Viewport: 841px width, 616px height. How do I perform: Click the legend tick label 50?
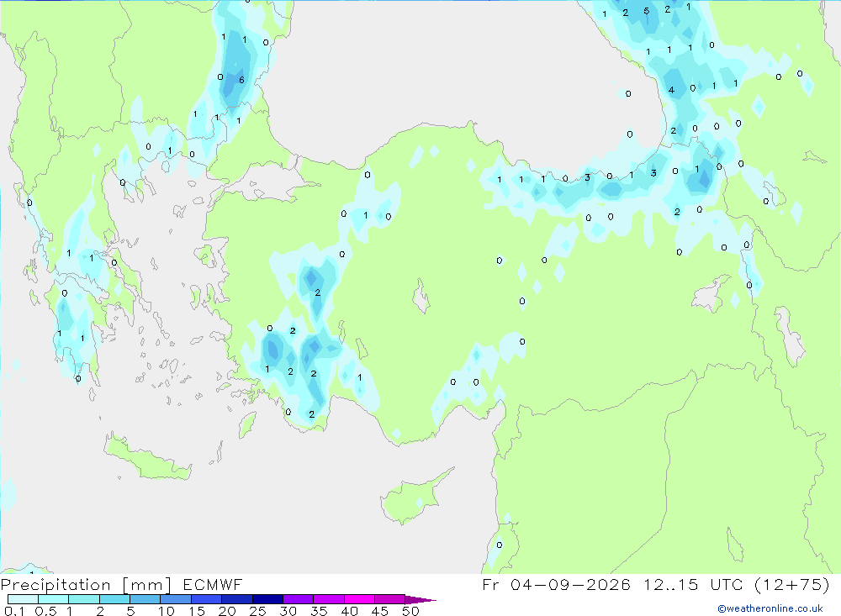(410, 611)
